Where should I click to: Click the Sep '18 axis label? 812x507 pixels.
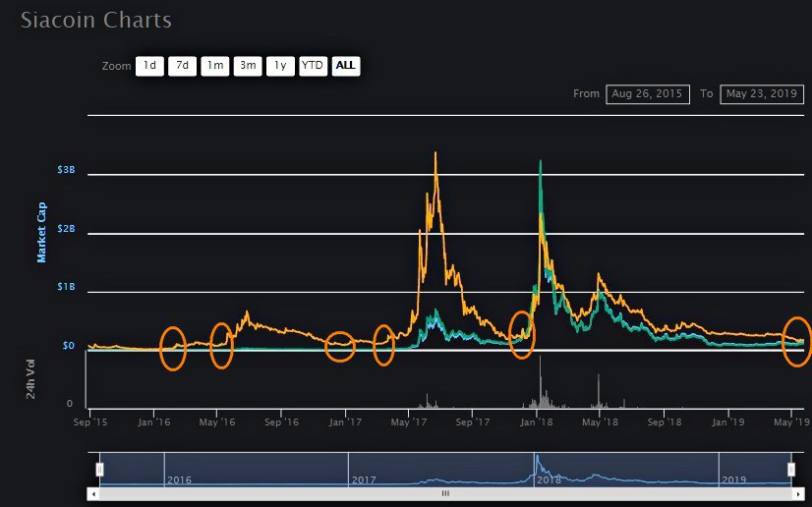(665, 422)
